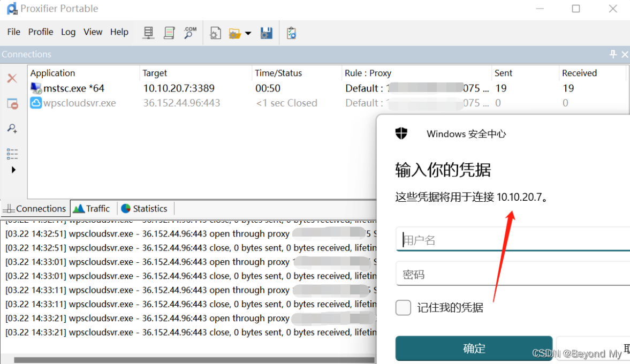Click the list view sidebar icon
The image size is (630, 364).
pos(12,154)
